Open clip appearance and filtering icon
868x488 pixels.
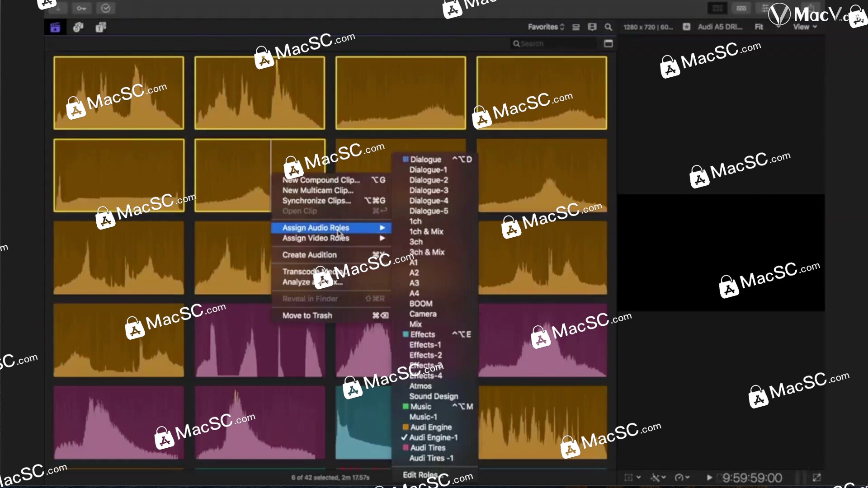pos(592,27)
